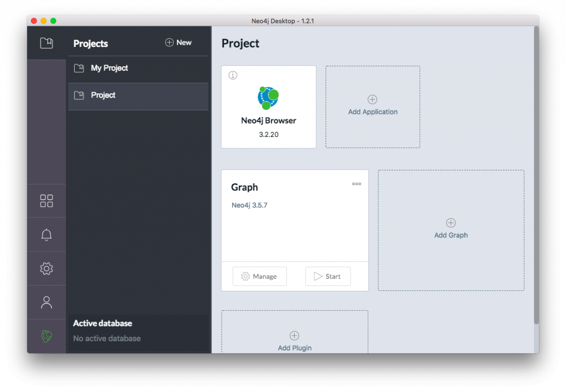This screenshot has height=392, width=566.
Task: Click the green Neo4j logo icon
Action: 46,336
